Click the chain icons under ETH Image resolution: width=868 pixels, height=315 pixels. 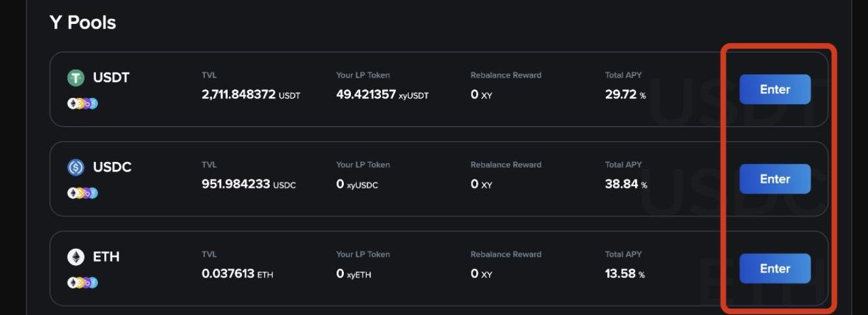pos(82,283)
